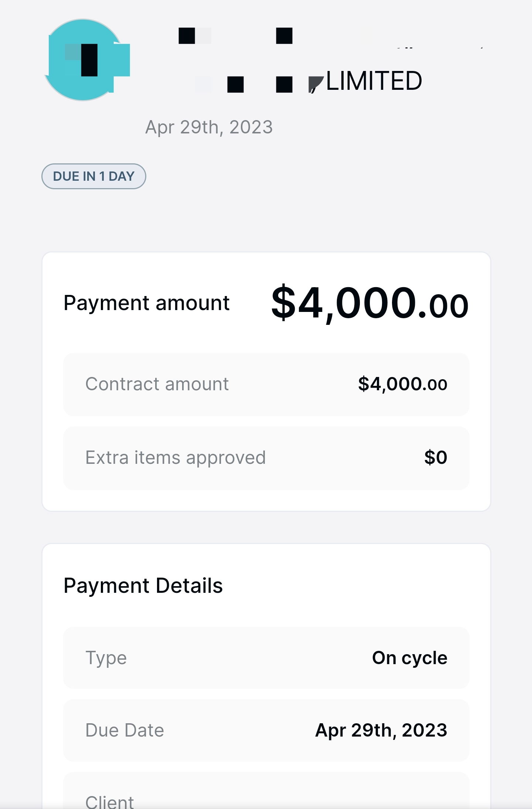Click the large $4,000.00 payment total
Viewport: 532px width, 809px height.
(x=369, y=304)
